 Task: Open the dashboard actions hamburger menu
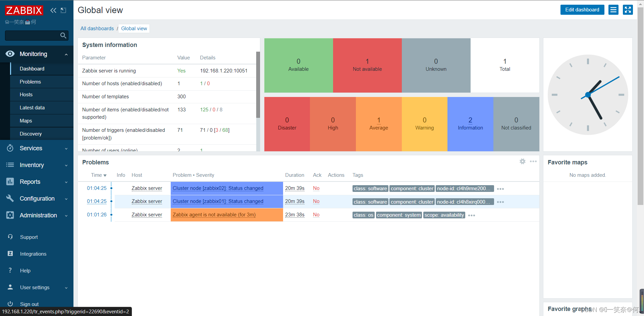click(x=613, y=10)
